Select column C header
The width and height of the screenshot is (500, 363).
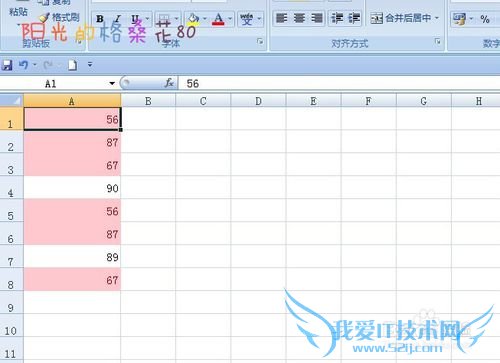[203, 101]
